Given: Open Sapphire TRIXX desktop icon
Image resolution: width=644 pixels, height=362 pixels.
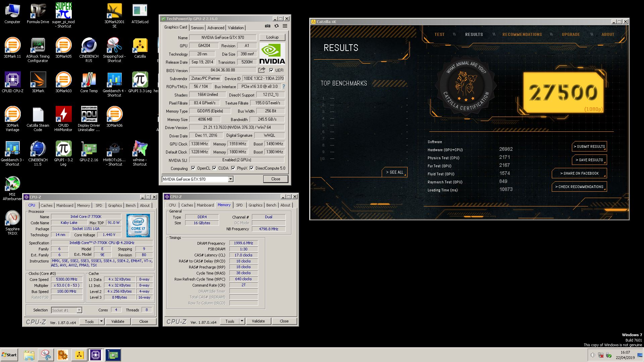Looking at the screenshot, I should pyautogui.click(x=12, y=223).
